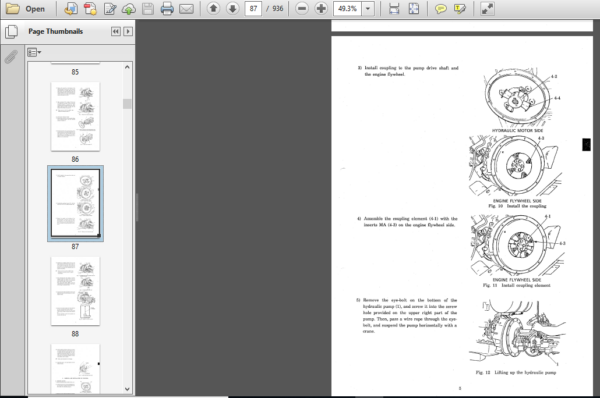600x398 pixels.
Task: Open the thumbnails options menu dropdown
Action: tap(34, 52)
